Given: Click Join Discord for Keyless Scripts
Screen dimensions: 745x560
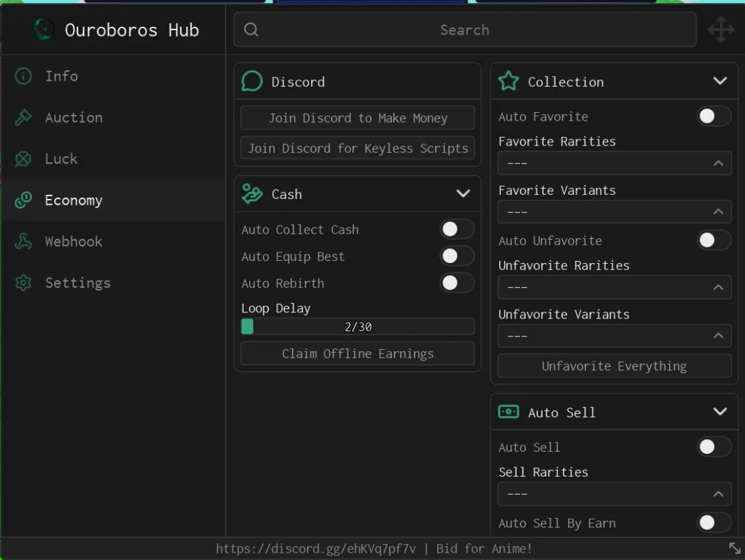Looking at the screenshot, I should [x=357, y=148].
